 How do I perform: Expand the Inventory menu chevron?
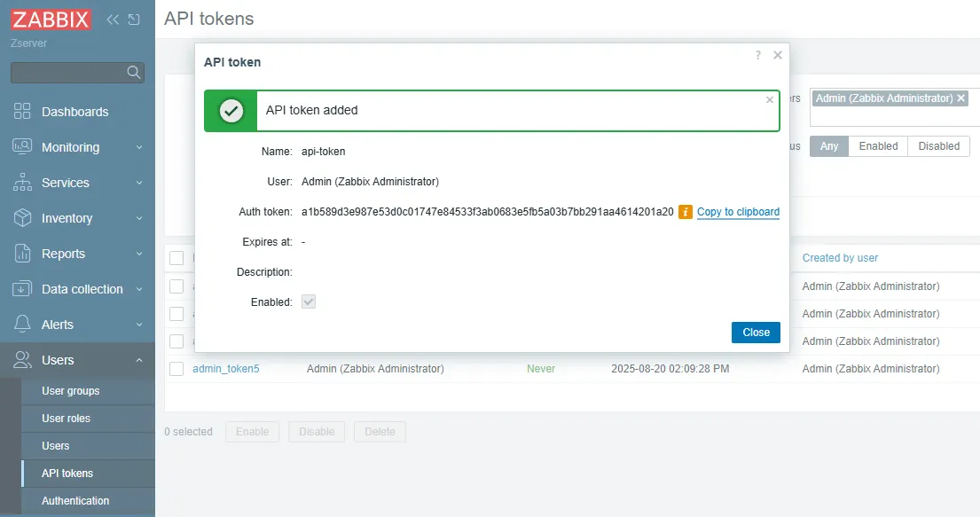click(x=139, y=218)
